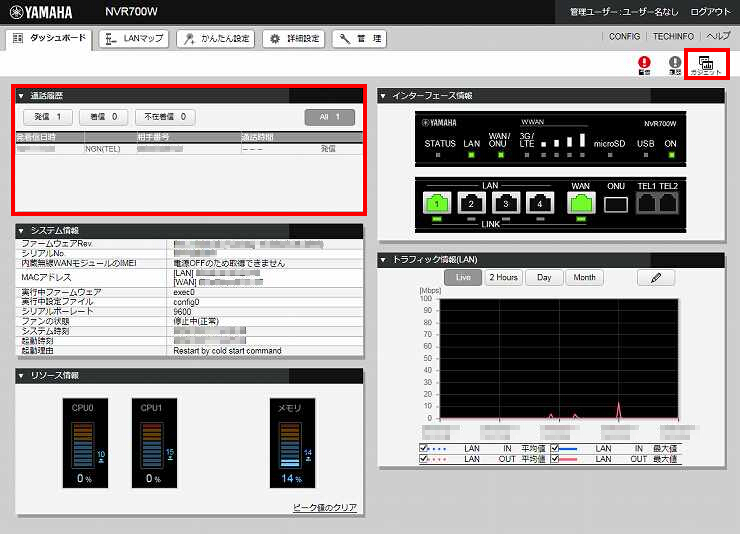Filter call history by 不在着信

pos(165,117)
